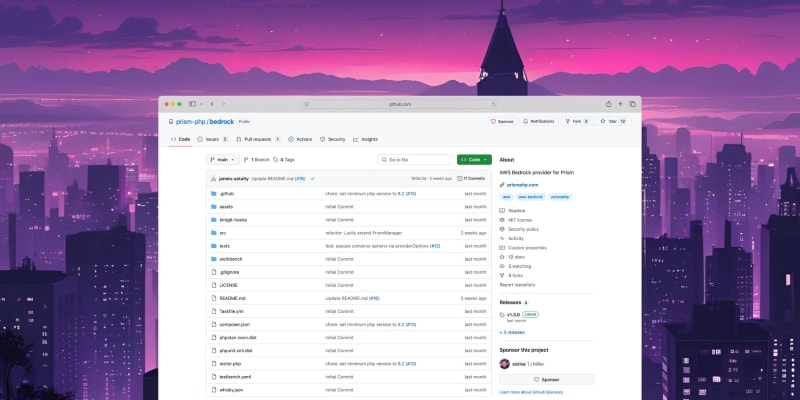Viewport: 800px width, 400px height.
Task: Switch to the Insights tab
Action: click(365, 139)
